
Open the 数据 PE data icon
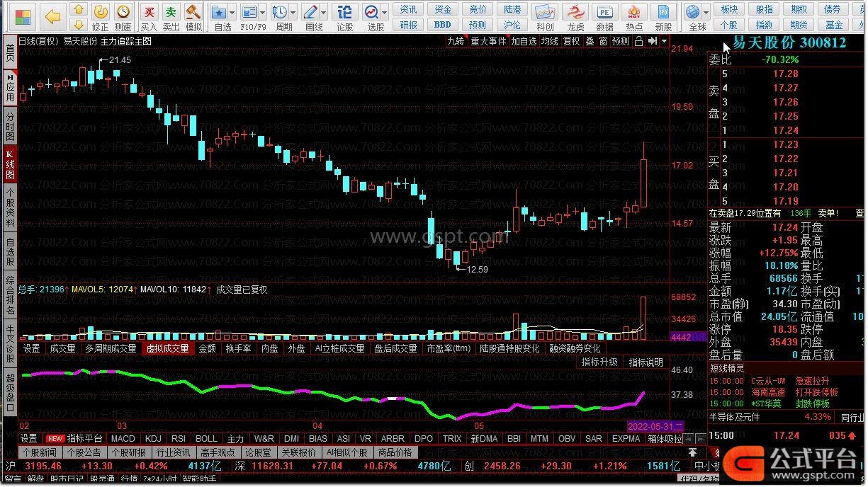coord(604,12)
